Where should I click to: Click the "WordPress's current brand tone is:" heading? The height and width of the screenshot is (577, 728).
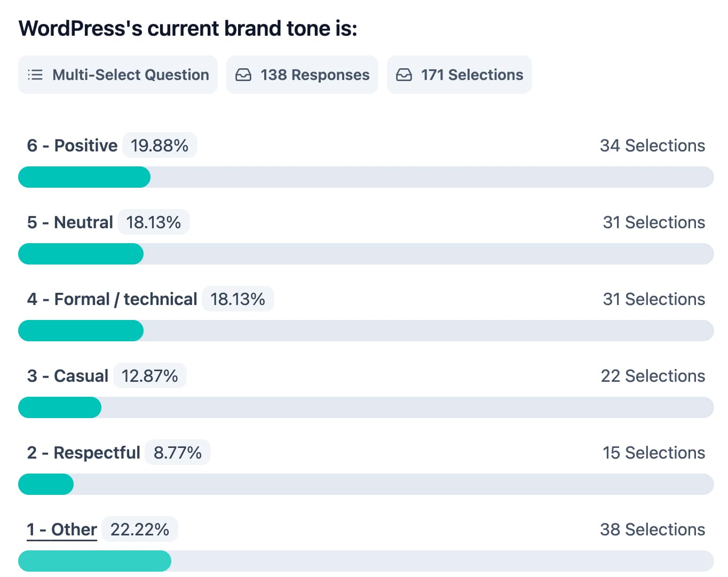pos(188,28)
